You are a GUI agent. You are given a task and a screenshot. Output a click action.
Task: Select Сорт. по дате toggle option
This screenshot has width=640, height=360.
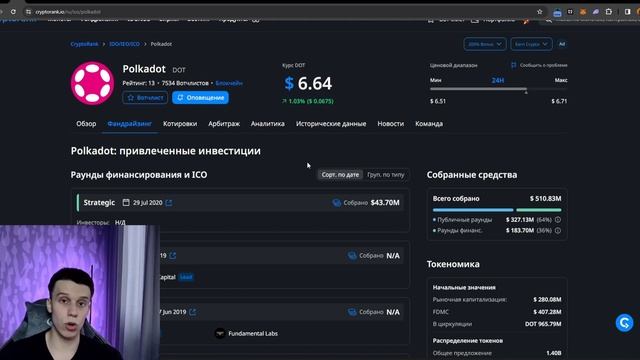pos(340,175)
